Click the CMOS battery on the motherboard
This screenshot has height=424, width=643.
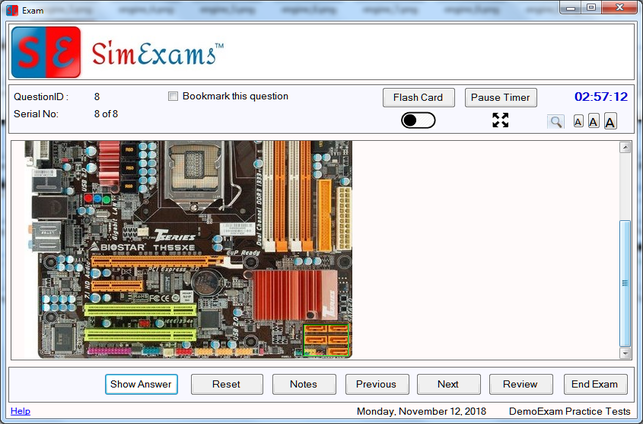click(207, 282)
